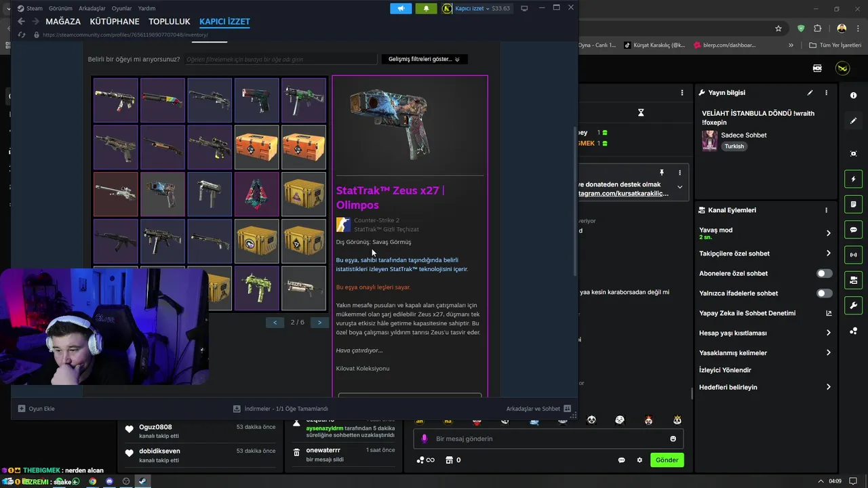Switch to the KAPICI İZZET tab

[x=224, y=22]
